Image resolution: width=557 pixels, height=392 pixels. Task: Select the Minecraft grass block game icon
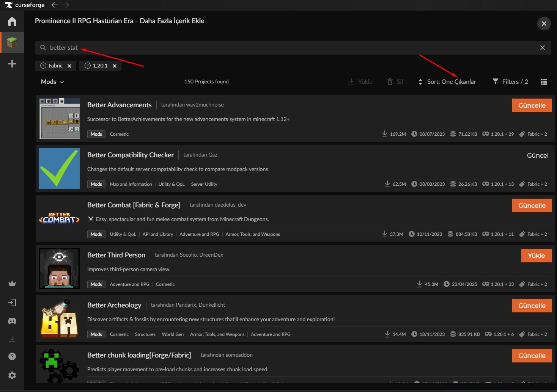pos(12,42)
